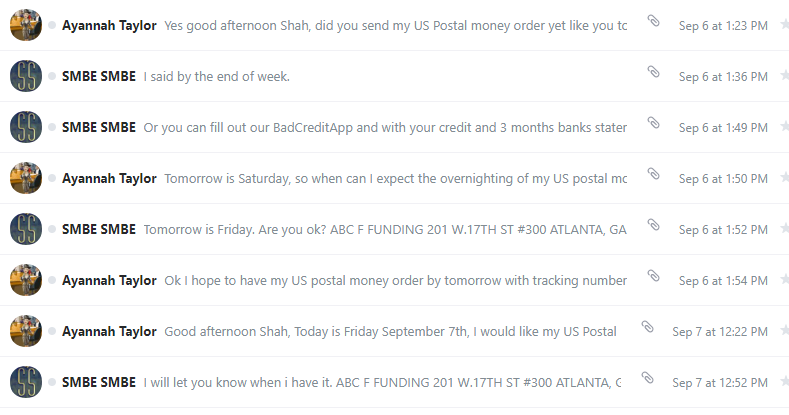
Task: Click paperclip on Sep 7 12:52 PM message
Action: coord(648,378)
